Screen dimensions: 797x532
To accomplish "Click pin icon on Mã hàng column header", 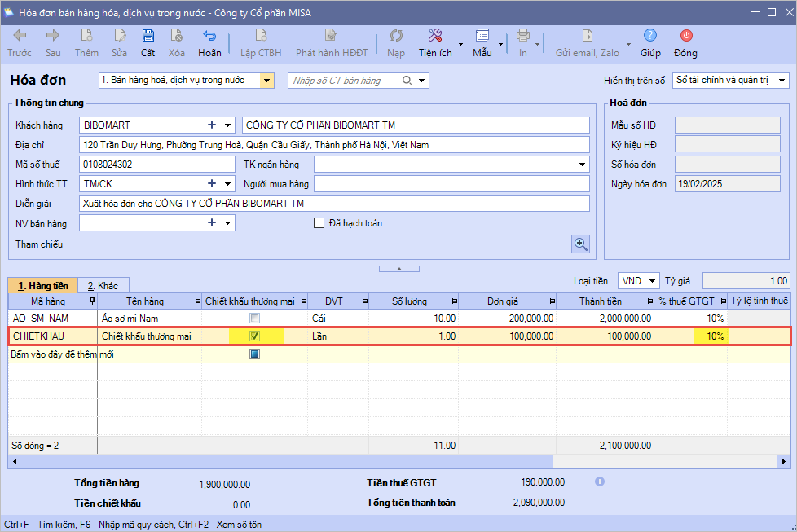I will point(92,301).
